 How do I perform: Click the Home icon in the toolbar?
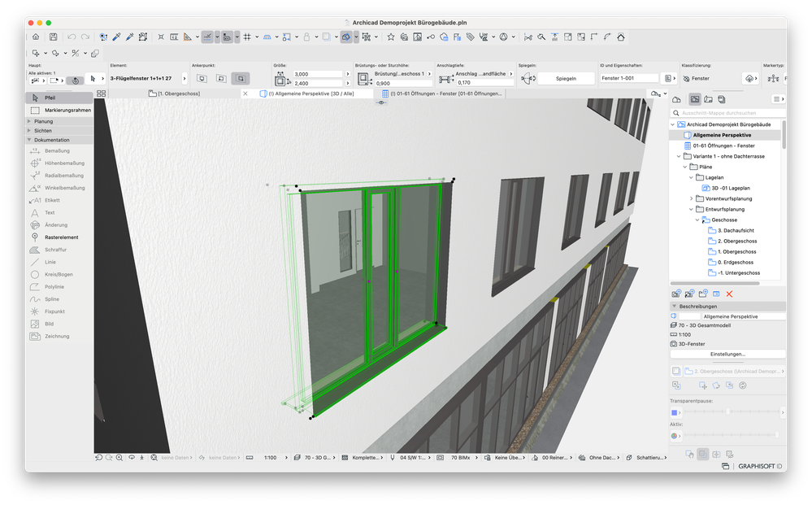36,37
